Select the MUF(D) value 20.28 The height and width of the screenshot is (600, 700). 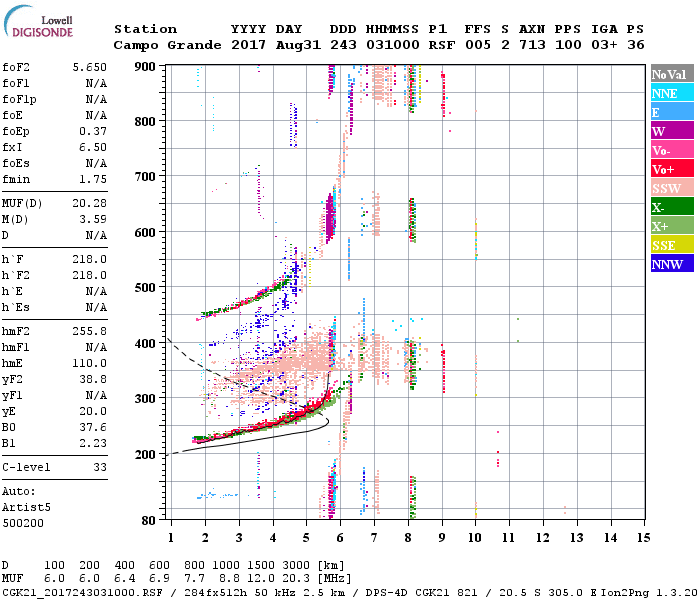pos(90,204)
